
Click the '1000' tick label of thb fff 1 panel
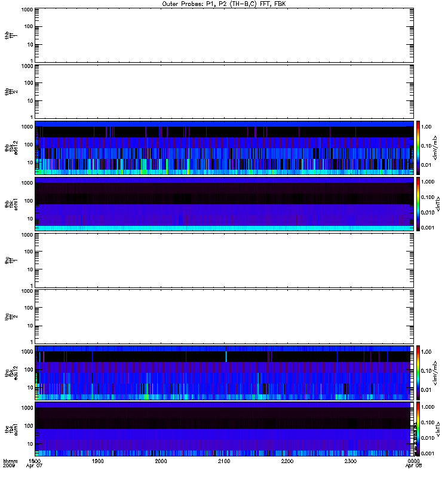point(27,10)
